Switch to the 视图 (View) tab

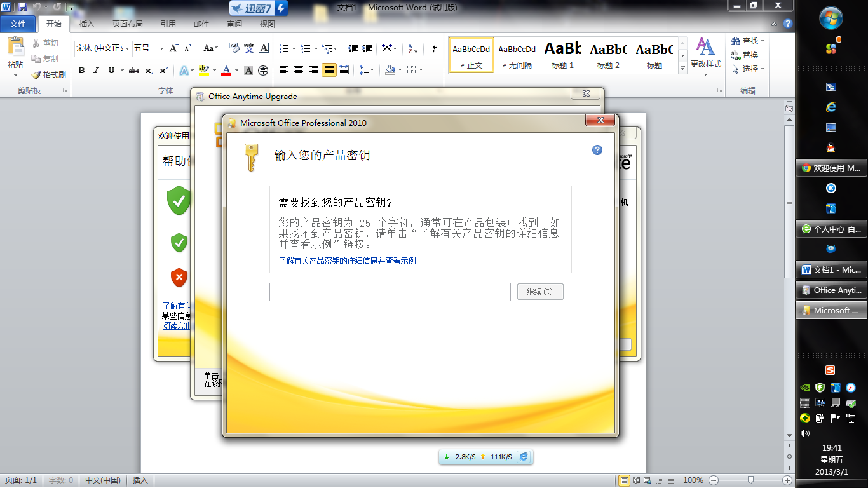point(268,24)
